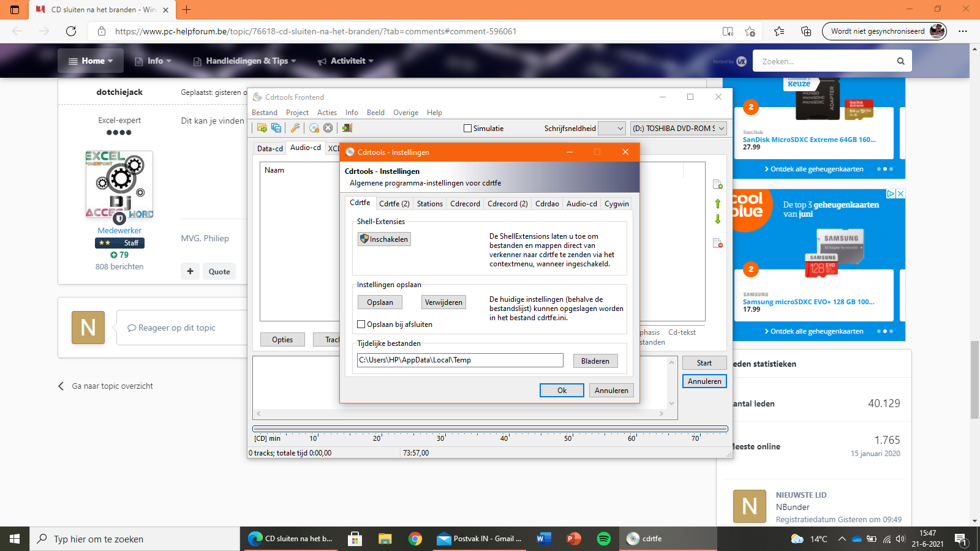Viewport: 980px width, 551px height.
Task: Select the Data-cd tab
Action: click(x=270, y=149)
